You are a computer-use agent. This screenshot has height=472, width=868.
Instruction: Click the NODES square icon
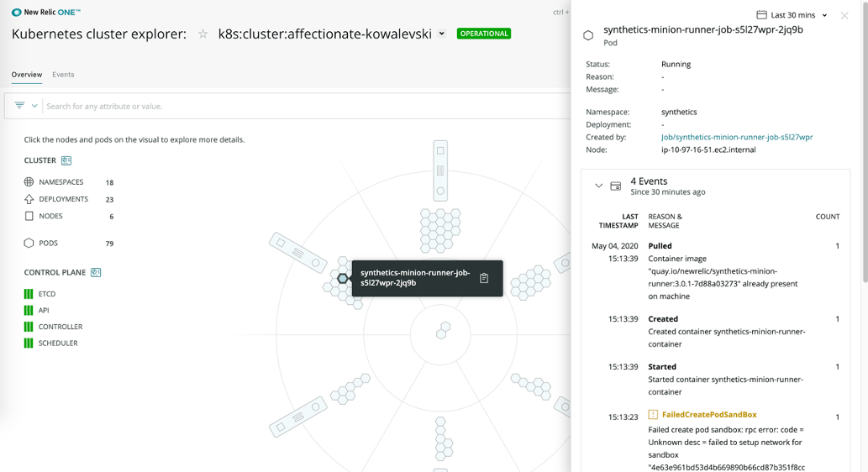[x=29, y=216]
